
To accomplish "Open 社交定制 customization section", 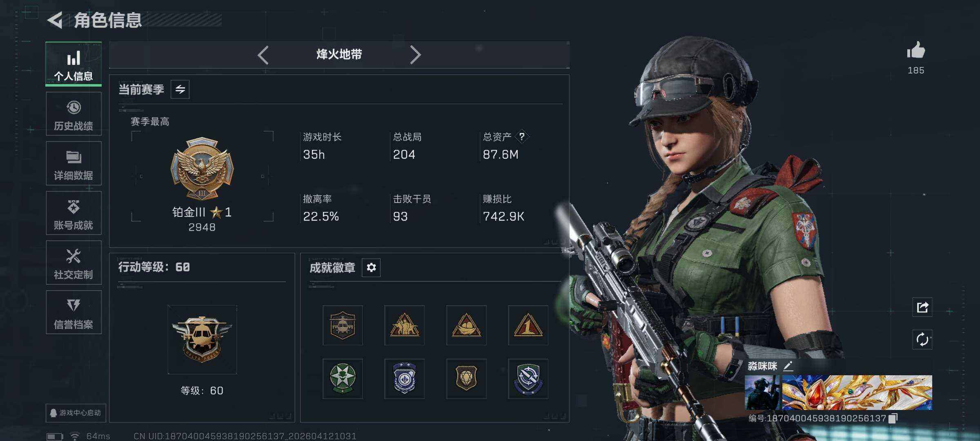I will (x=73, y=263).
